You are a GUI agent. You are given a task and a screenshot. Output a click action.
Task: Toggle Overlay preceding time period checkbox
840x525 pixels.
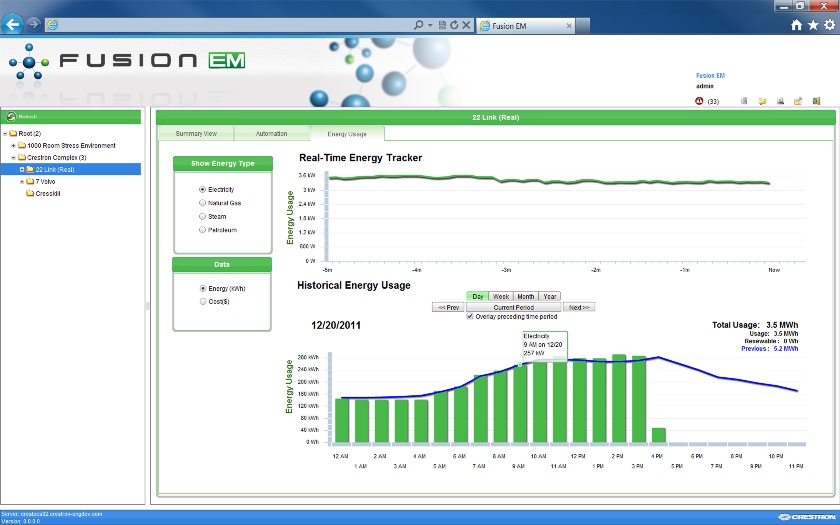pyautogui.click(x=470, y=317)
